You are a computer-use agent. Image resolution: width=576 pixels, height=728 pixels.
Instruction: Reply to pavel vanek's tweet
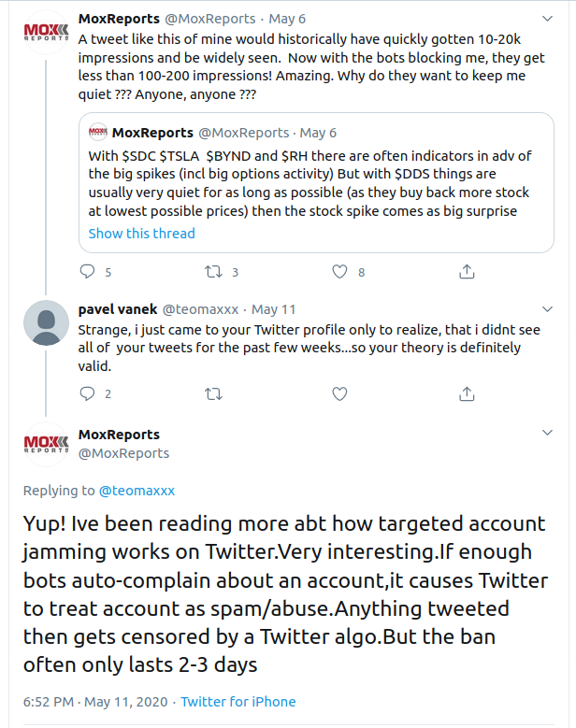(x=88, y=393)
